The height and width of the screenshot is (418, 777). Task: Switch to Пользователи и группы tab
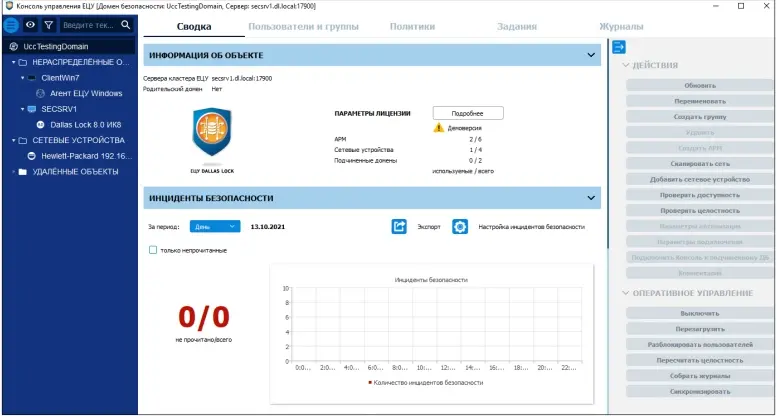coord(303,26)
